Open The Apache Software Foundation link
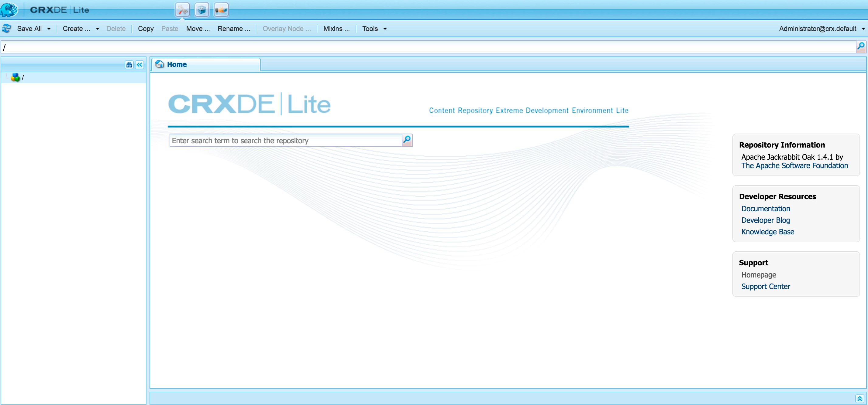 pyautogui.click(x=794, y=166)
